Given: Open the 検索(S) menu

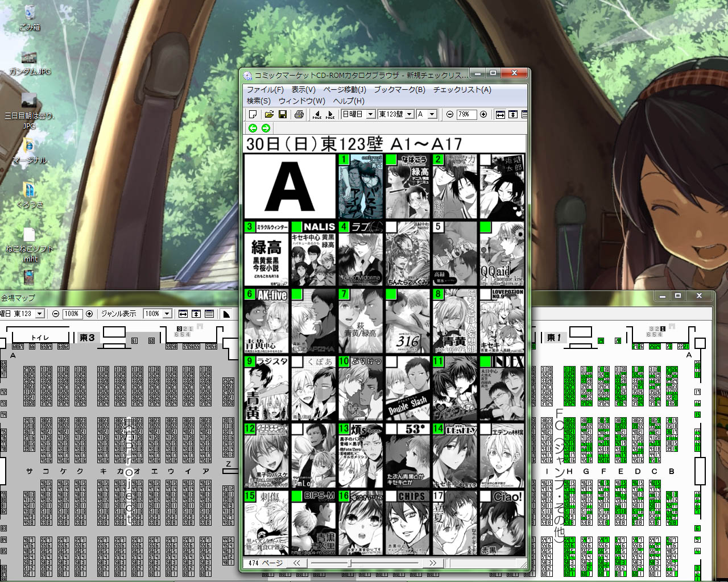Looking at the screenshot, I should coord(259,101).
